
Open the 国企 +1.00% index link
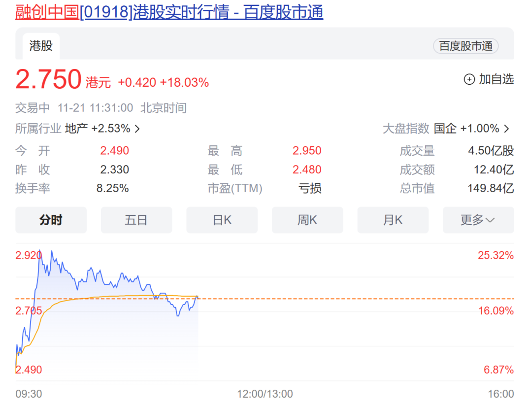pyautogui.click(x=466, y=129)
